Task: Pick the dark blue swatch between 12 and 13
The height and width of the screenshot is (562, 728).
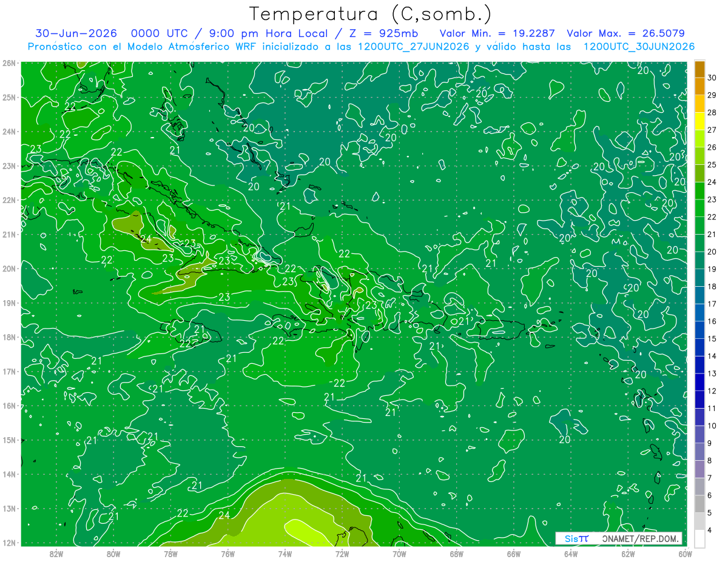Action: (699, 382)
